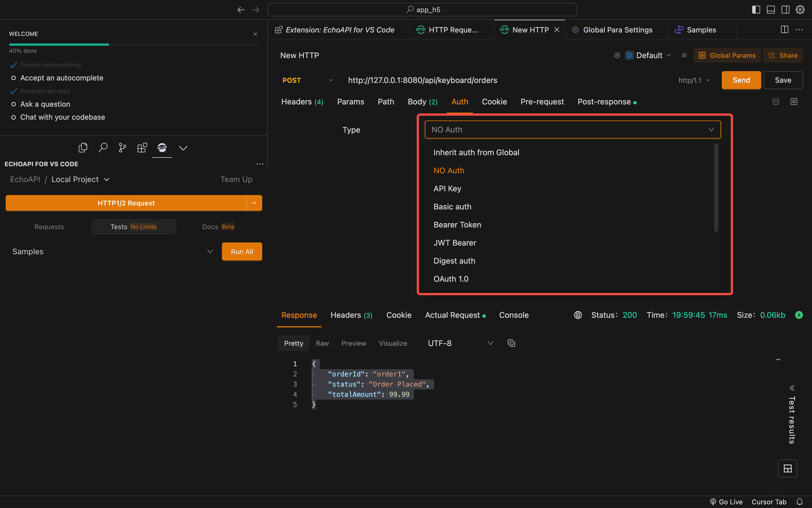Click the green download response icon

point(799,315)
